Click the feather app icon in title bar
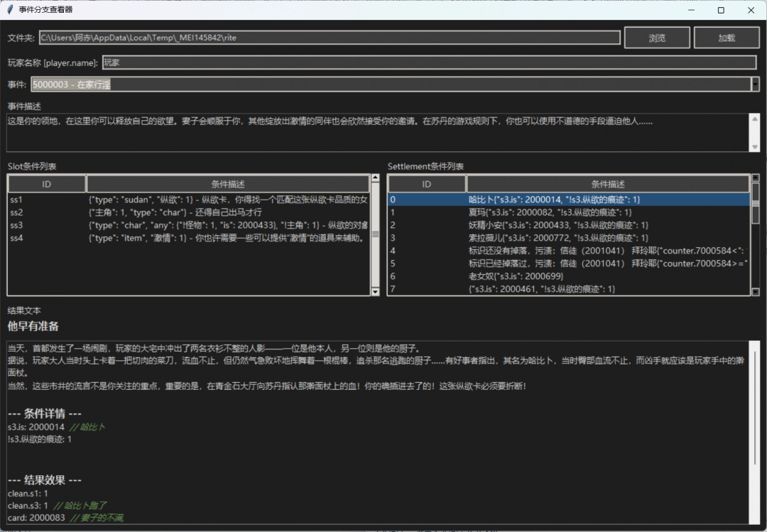 click(9, 10)
